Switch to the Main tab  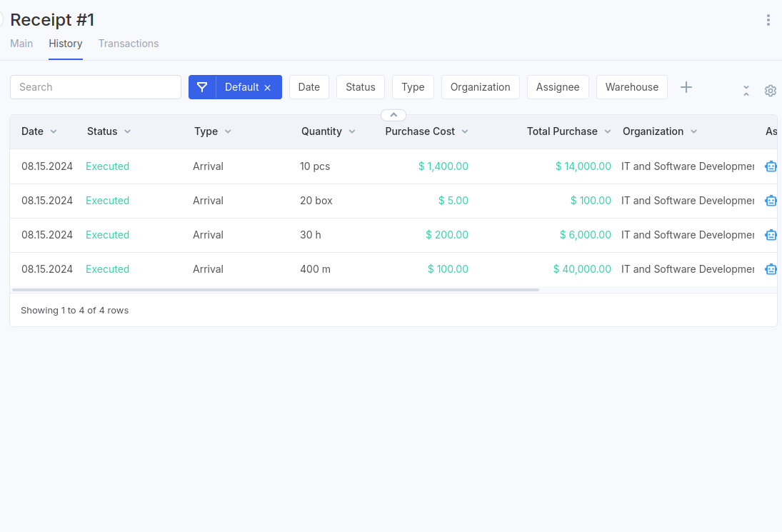point(21,44)
